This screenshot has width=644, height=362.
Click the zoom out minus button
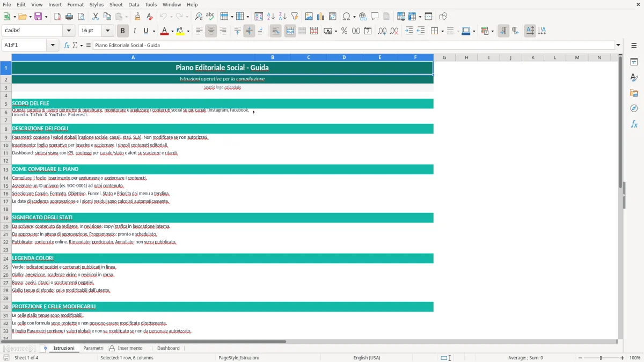coord(580,358)
